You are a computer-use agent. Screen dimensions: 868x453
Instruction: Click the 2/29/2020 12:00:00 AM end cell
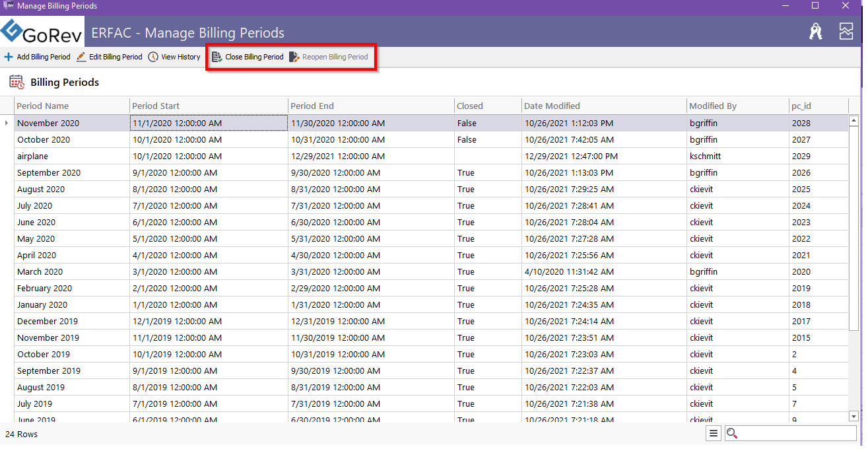pyautogui.click(x=371, y=288)
